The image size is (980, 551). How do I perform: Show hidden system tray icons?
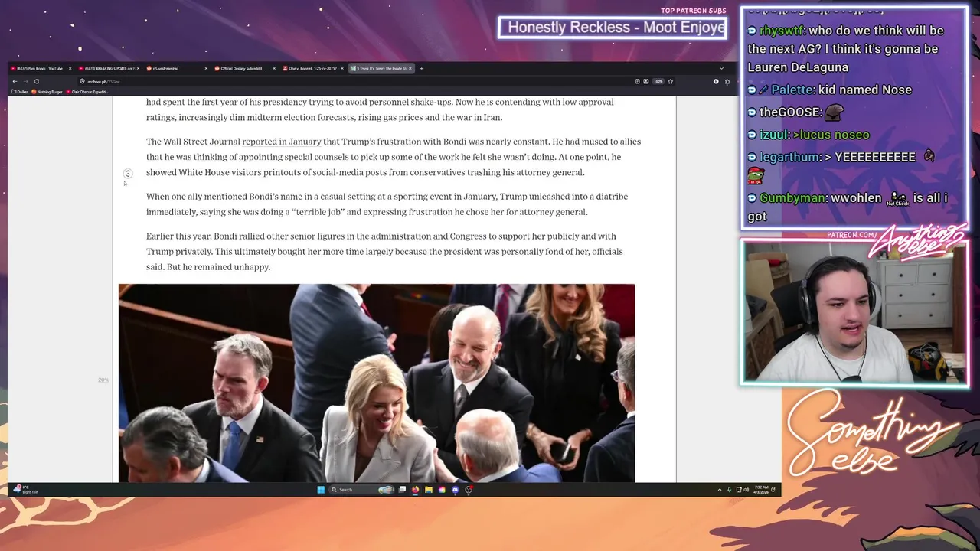pyautogui.click(x=720, y=490)
